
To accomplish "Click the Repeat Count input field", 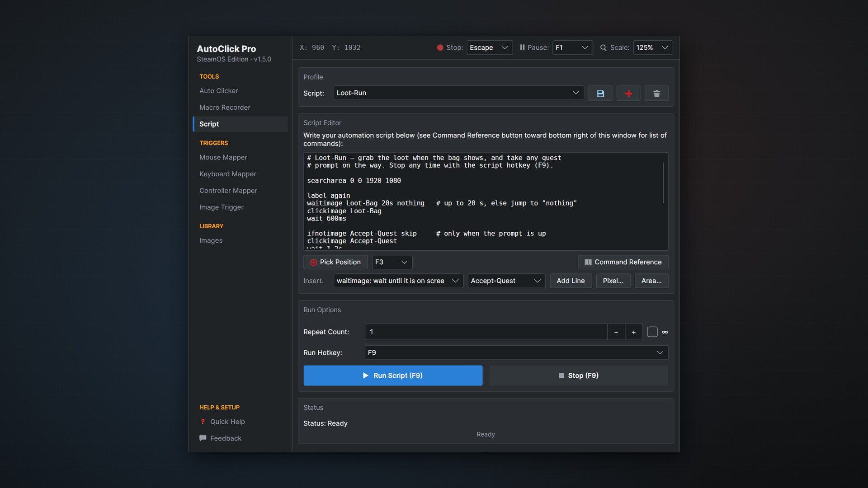I will click(x=486, y=332).
